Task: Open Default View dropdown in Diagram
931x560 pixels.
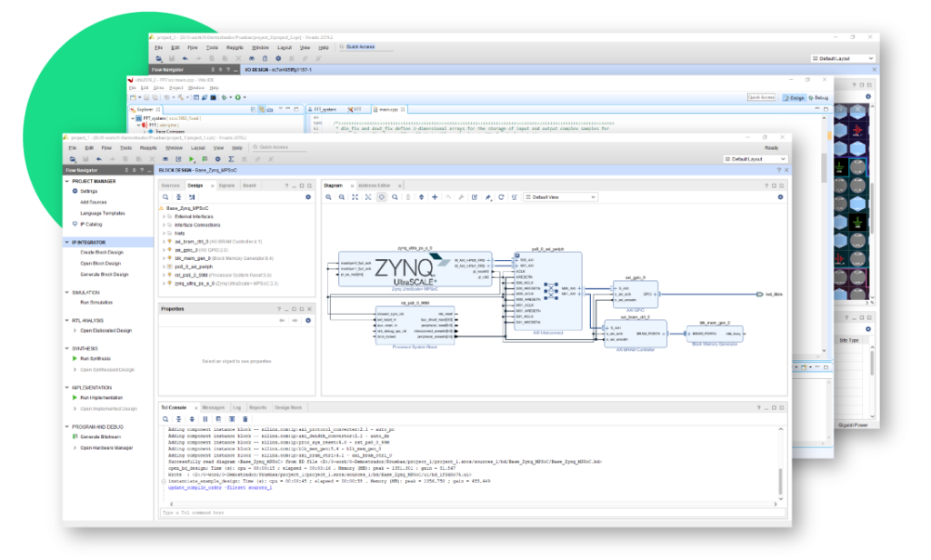Action: 560,197
